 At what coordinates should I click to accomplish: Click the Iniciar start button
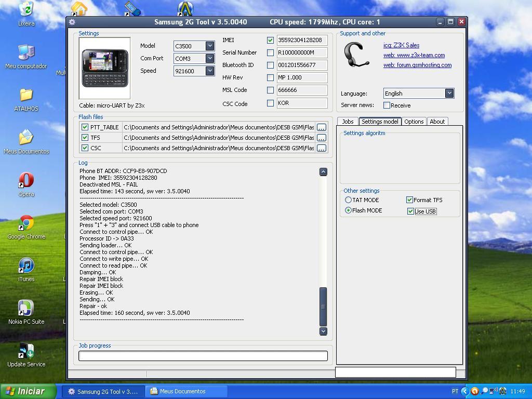click(x=28, y=391)
